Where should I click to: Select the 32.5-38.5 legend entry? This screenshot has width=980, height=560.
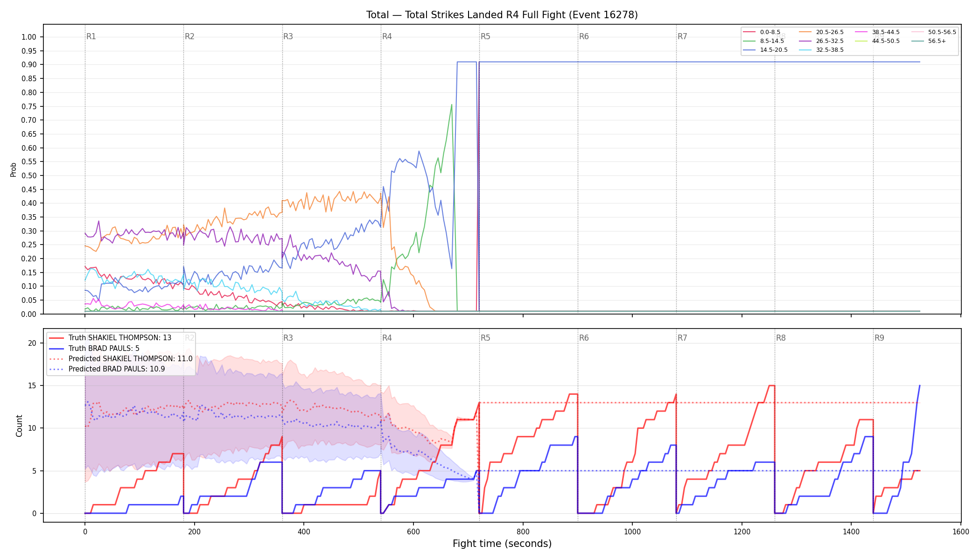[821, 50]
